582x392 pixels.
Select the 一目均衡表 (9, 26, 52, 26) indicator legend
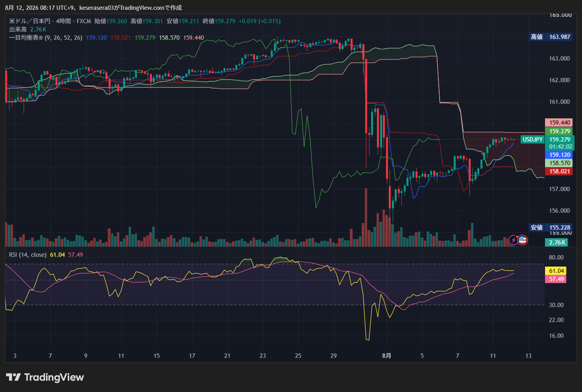click(x=45, y=38)
